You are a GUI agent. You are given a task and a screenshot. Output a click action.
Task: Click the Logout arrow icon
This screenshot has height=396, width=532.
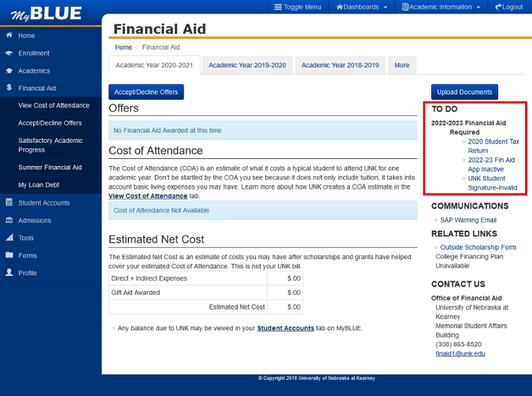[x=499, y=7]
